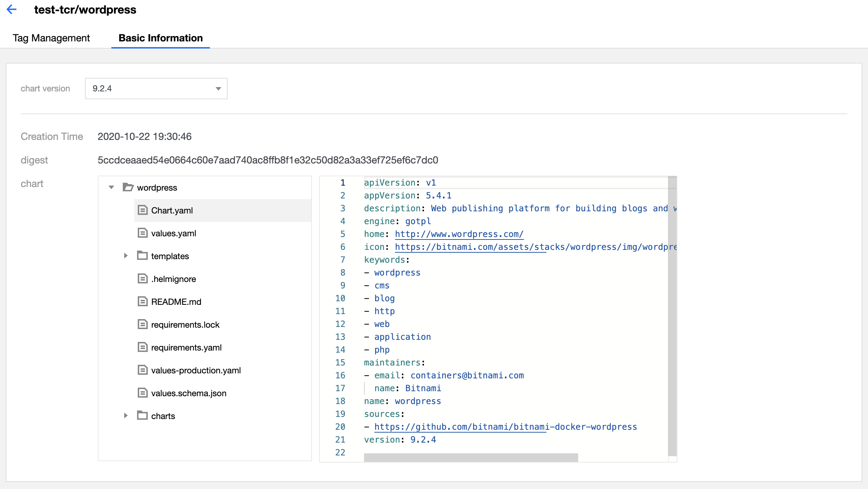Expand the charts folder arrow

[x=126, y=415]
